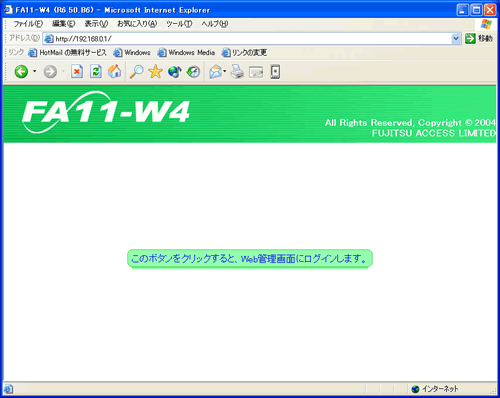Click the Windows flag throbber icon

[x=486, y=24]
